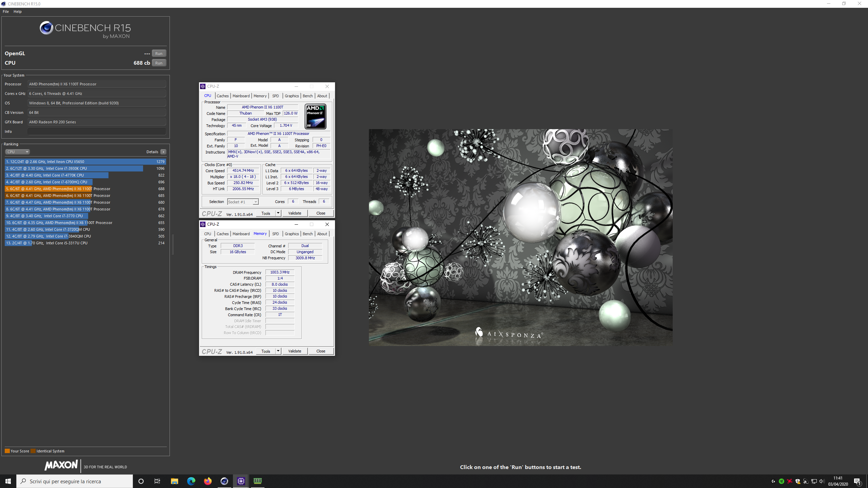Click the lower CPU-Z window title icon

[x=203, y=224]
